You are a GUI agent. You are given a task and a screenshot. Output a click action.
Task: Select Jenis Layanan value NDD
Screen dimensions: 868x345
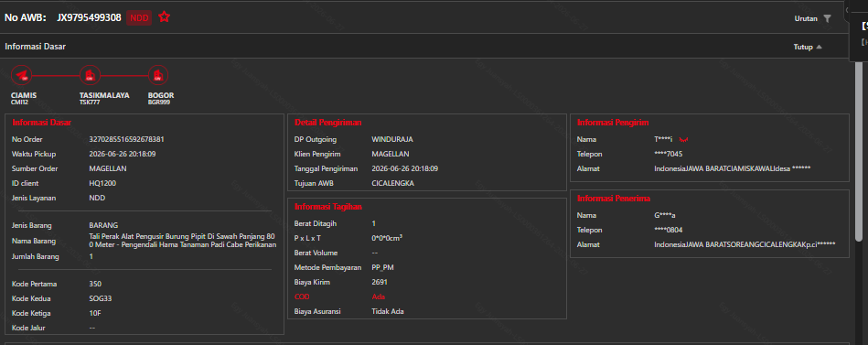tap(97, 198)
